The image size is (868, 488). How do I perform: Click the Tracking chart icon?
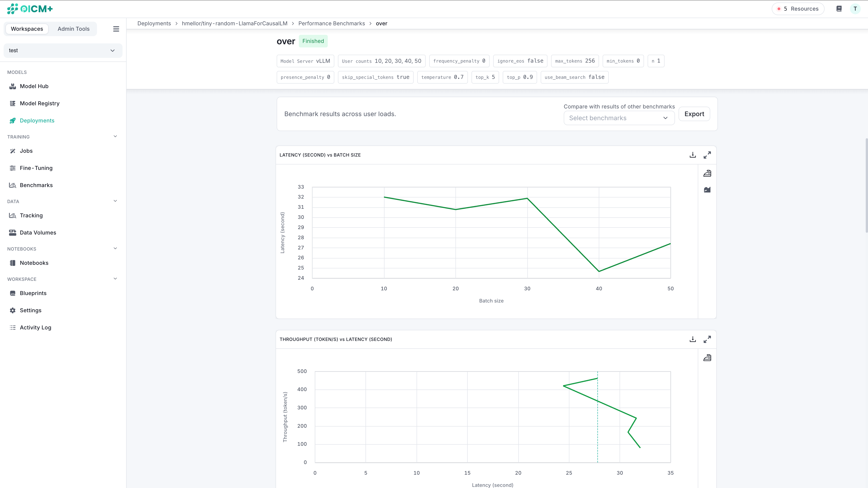click(x=12, y=216)
